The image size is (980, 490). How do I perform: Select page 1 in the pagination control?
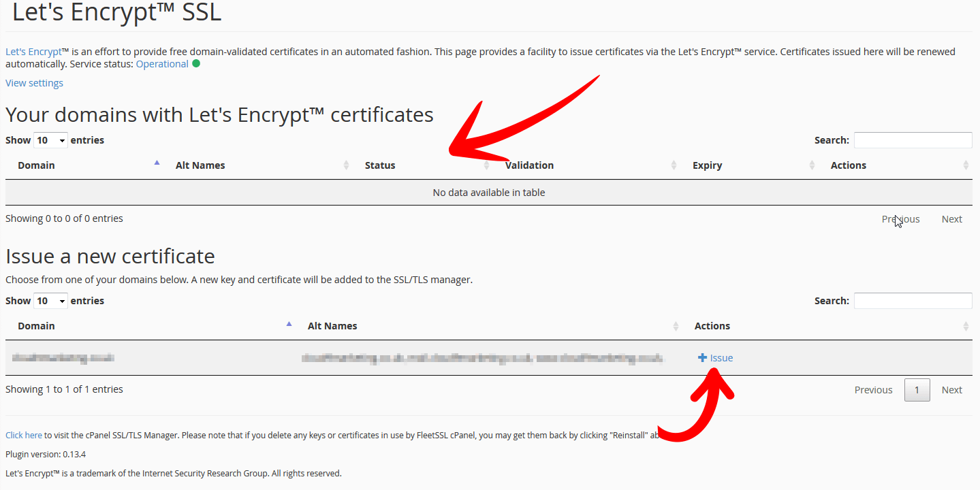click(x=917, y=389)
